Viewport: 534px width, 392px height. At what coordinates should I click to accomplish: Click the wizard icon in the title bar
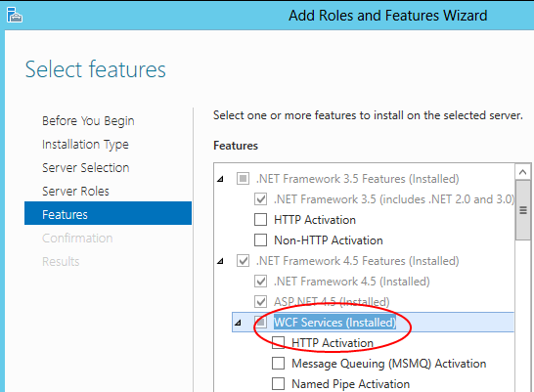click(x=15, y=15)
